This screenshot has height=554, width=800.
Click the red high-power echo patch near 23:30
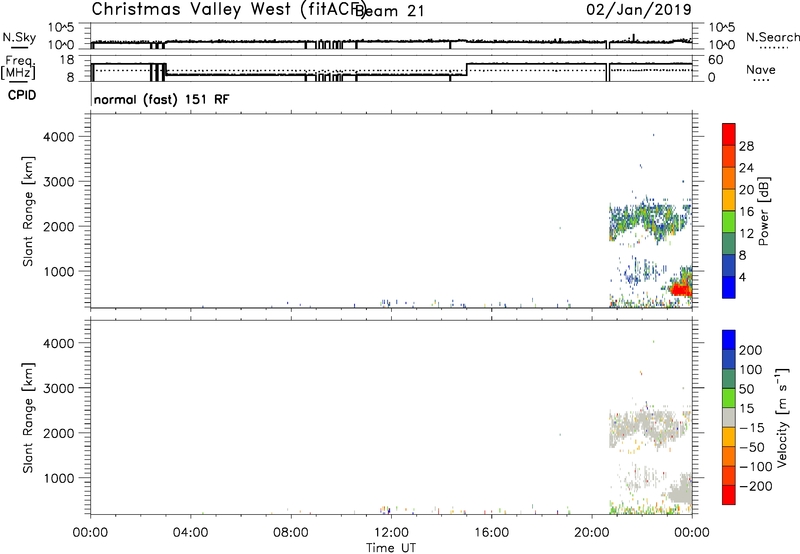coord(680,290)
